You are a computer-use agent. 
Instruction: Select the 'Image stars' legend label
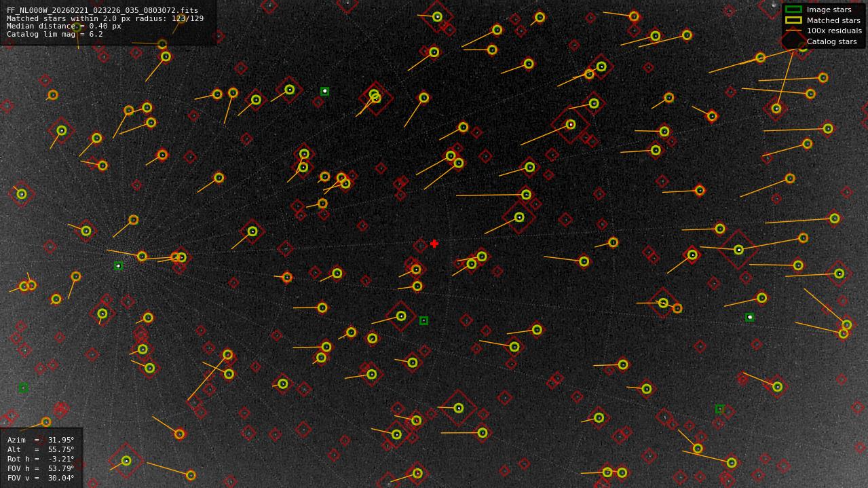click(829, 10)
